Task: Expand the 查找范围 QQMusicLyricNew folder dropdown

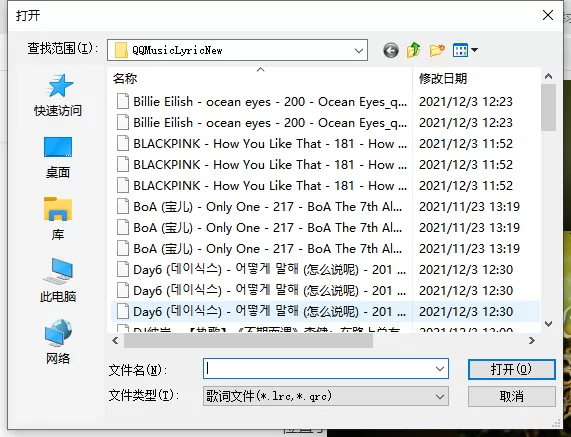Action: click(x=359, y=50)
